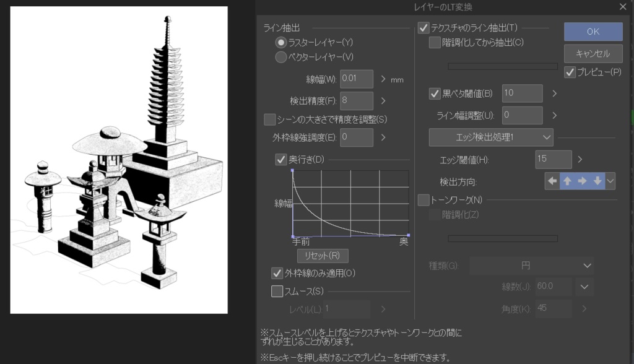Toggle the up arrow detection direction icon
634x364 pixels.
click(567, 181)
